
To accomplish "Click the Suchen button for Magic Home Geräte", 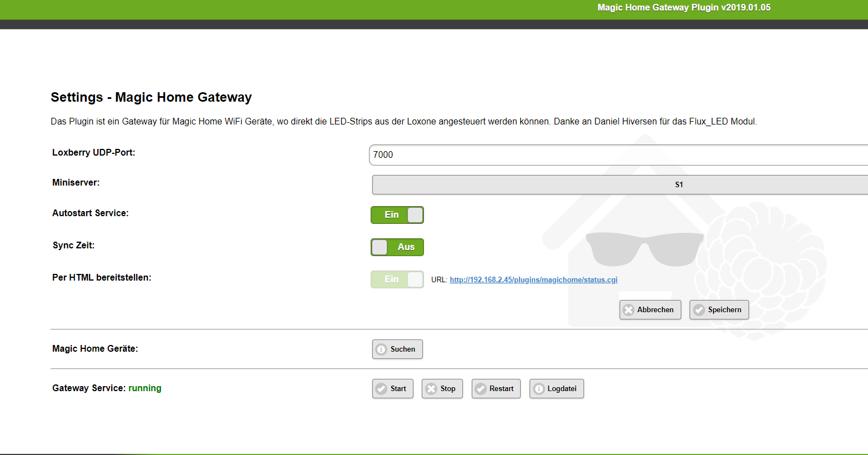I will click(397, 349).
